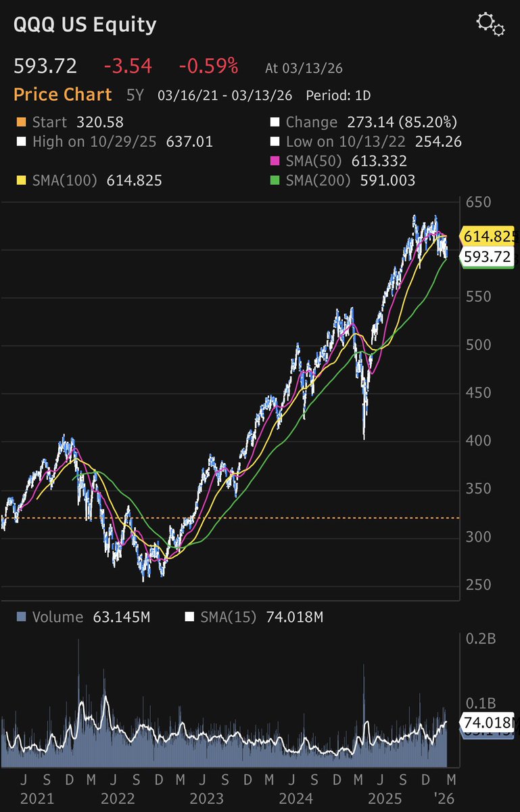Tap the 2021 year label on time axis
The image size is (520, 812).
[36, 799]
